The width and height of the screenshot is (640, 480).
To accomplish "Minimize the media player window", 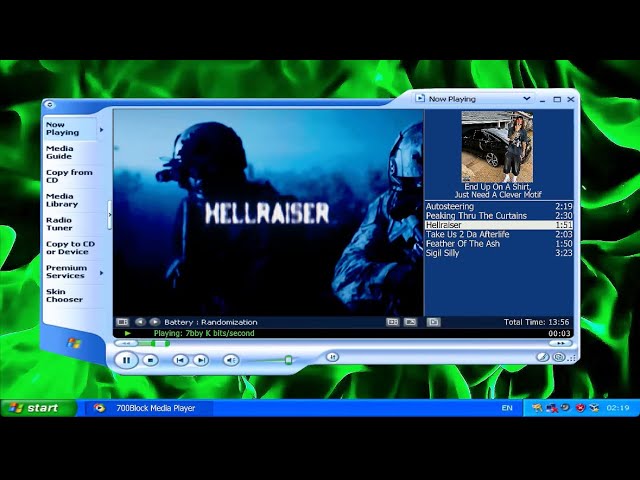I will 542,99.
